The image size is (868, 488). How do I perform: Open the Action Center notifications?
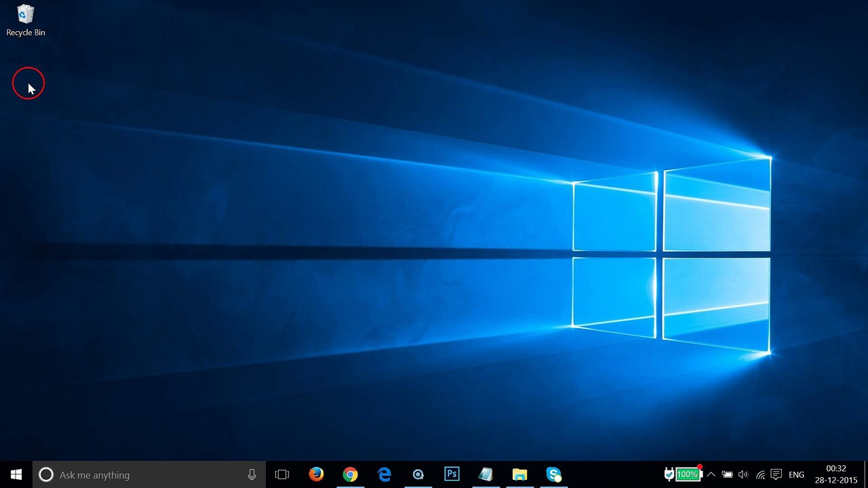(x=777, y=474)
